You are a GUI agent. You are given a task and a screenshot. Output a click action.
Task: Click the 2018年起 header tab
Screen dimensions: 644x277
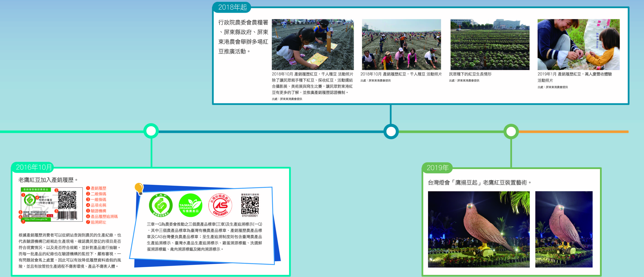pos(232,7)
